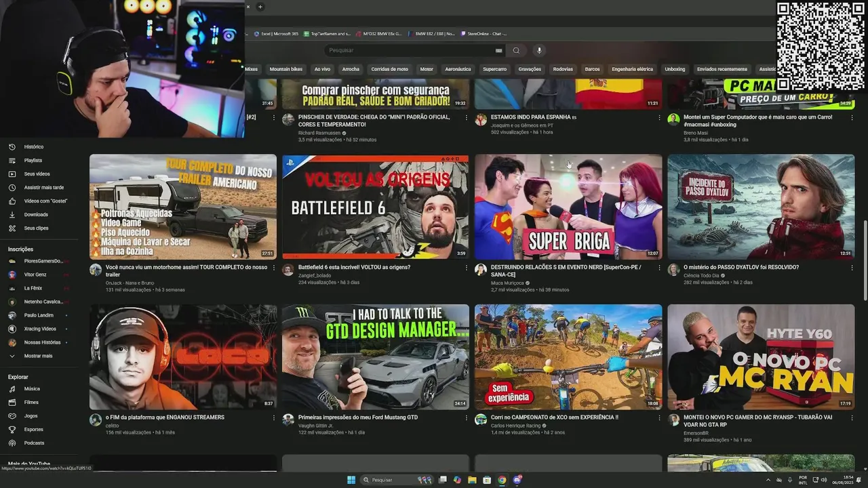Open Copilot from the taskbar

[x=457, y=480]
